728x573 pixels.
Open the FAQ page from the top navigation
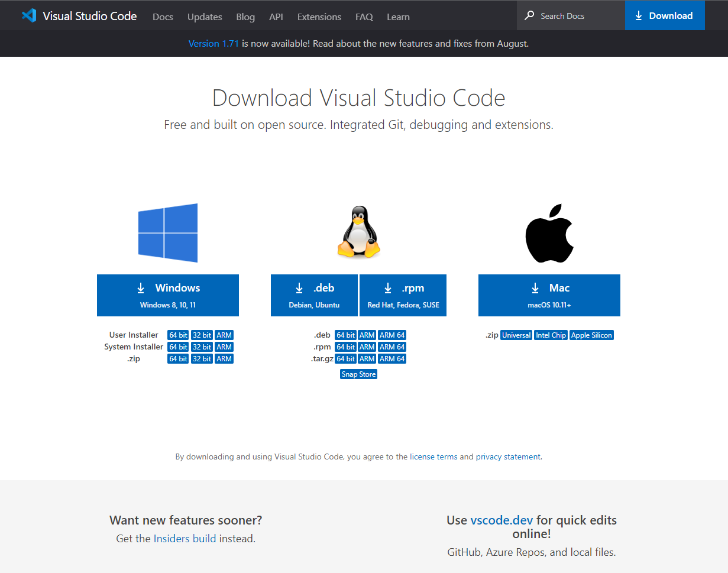pos(364,17)
